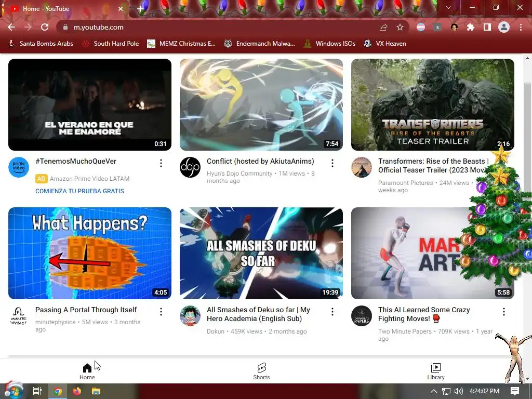Open the South Hard Pole bookmark
532x399 pixels.
[111, 44]
